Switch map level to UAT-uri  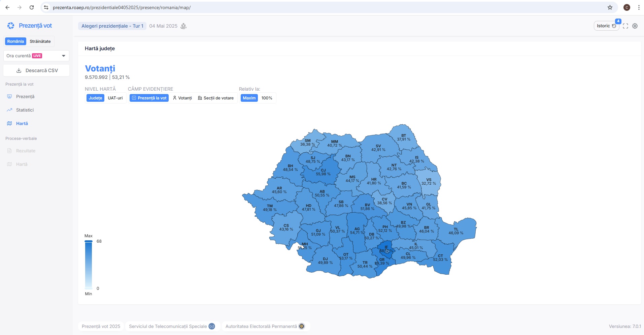point(115,98)
